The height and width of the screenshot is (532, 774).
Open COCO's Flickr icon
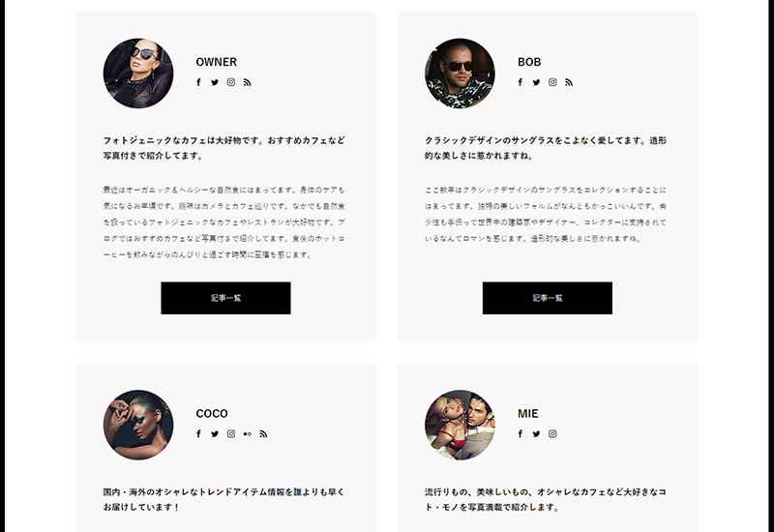[248, 433]
